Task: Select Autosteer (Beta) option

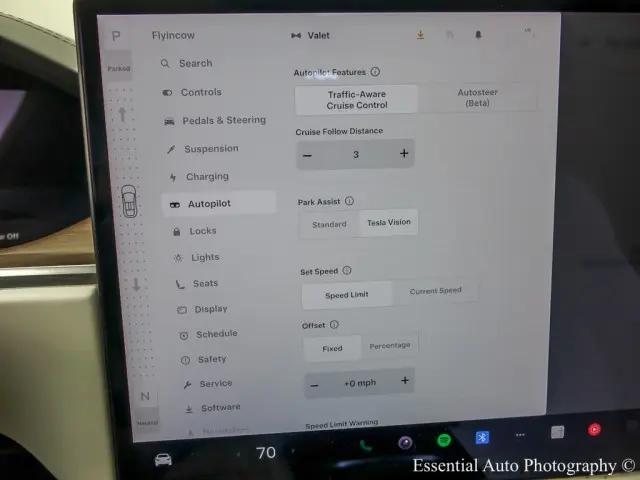Action: pyautogui.click(x=477, y=98)
